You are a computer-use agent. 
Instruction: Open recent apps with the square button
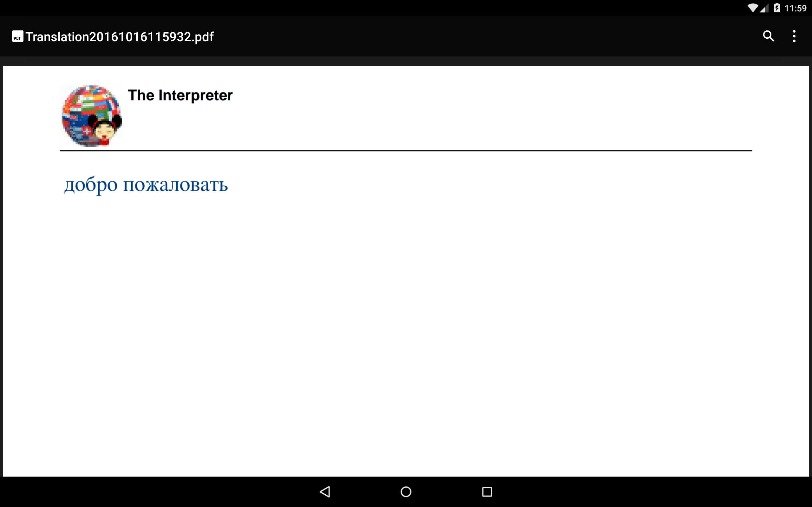point(487,491)
